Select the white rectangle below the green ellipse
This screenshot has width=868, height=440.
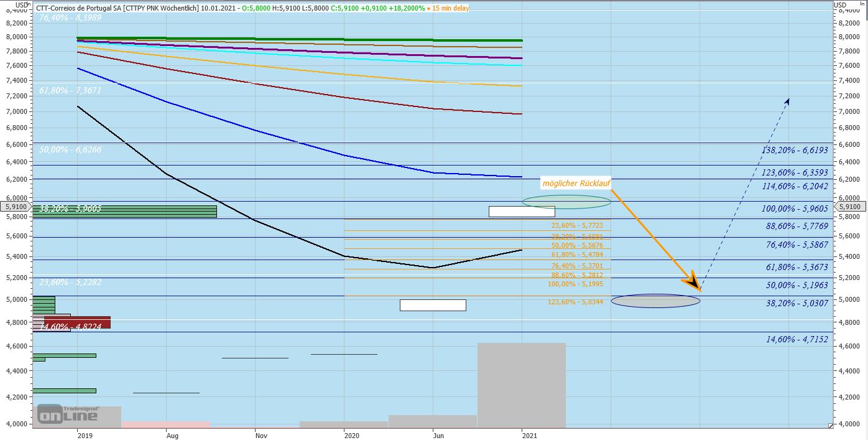tap(521, 212)
